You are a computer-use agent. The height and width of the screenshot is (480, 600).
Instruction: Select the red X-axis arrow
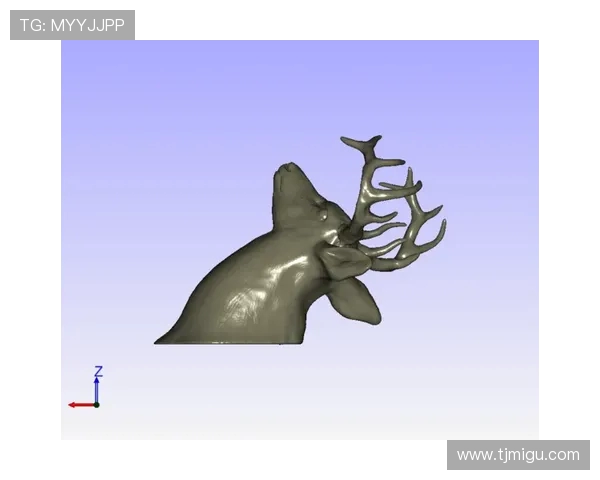click(79, 405)
